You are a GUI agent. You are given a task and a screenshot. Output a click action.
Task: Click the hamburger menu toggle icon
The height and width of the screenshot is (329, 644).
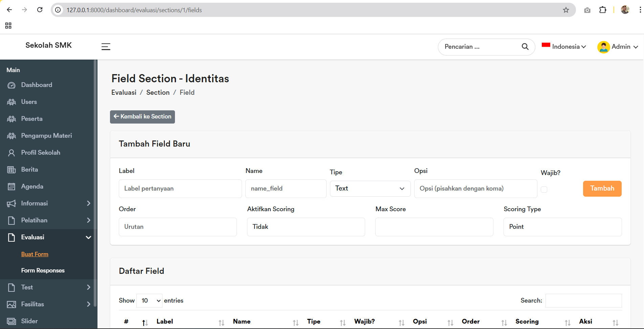tap(106, 47)
